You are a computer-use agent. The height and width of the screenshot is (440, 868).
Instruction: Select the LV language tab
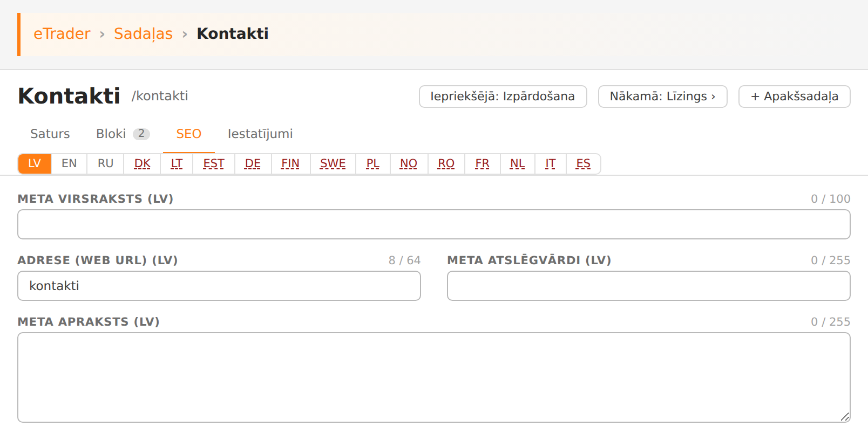click(x=35, y=163)
